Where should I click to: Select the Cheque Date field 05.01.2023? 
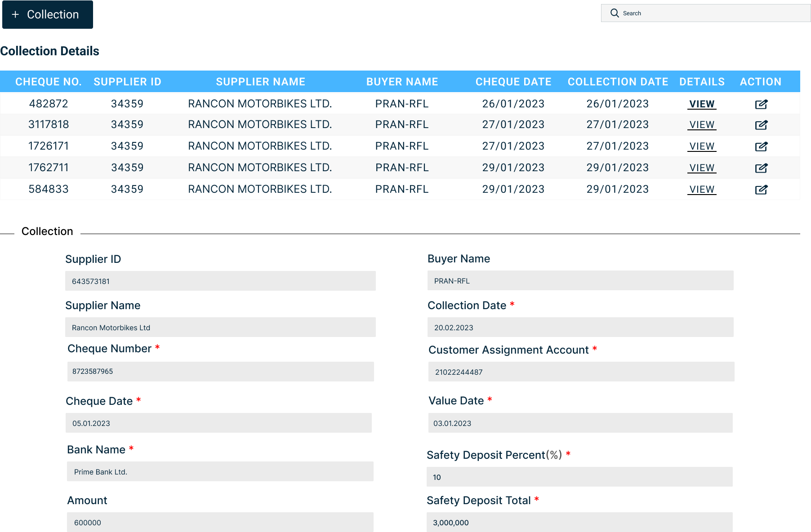coord(218,423)
